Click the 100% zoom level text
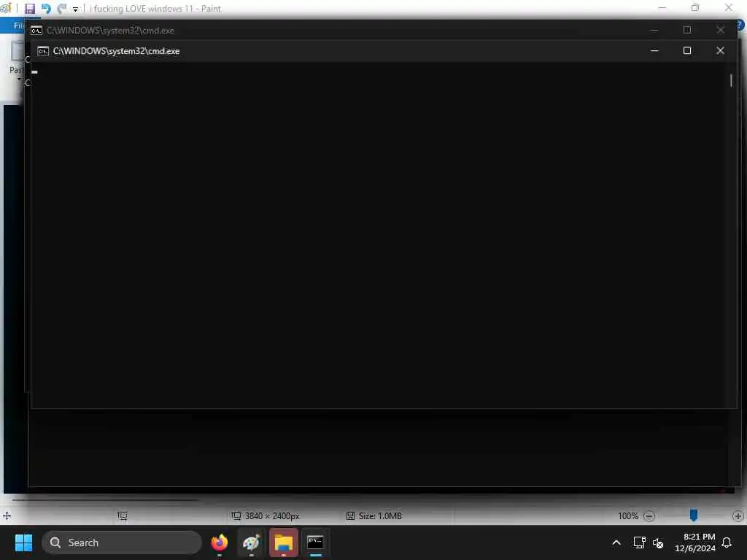 pos(628,516)
